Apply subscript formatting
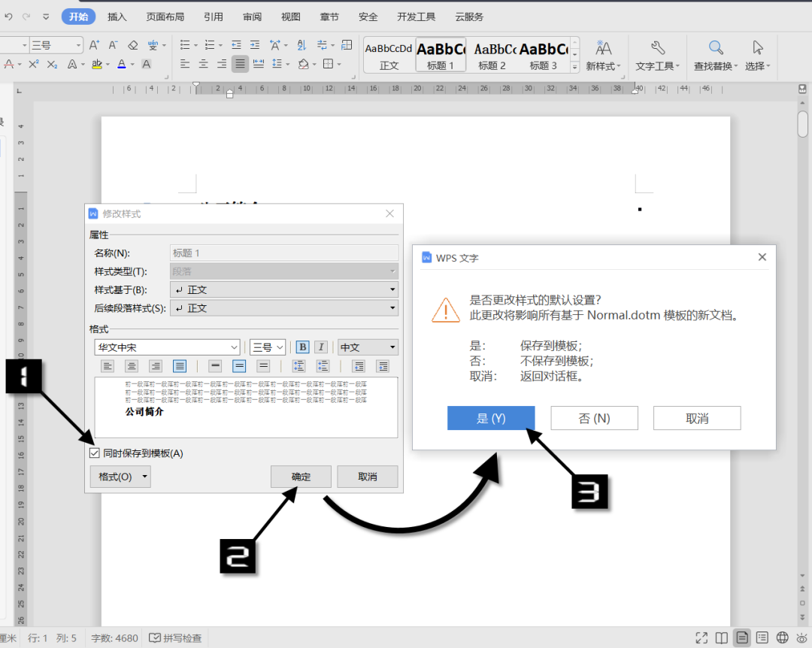This screenshot has width=812, height=648. (x=52, y=64)
